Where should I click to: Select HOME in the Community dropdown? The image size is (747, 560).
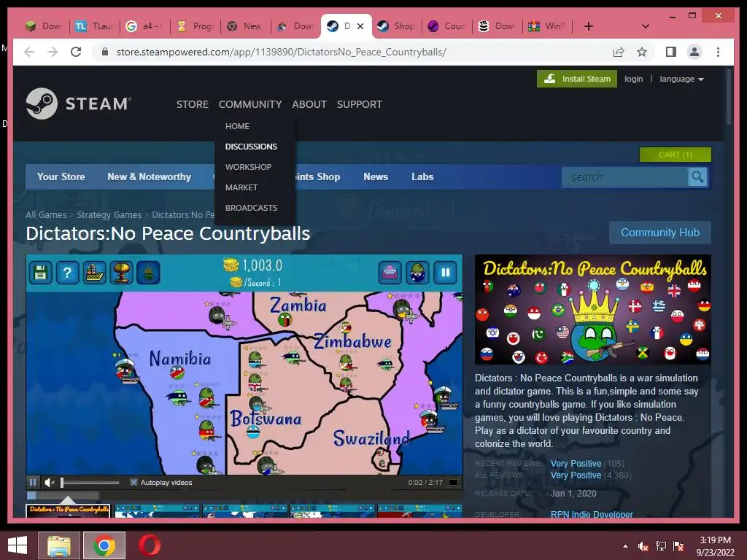click(x=237, y=126)
